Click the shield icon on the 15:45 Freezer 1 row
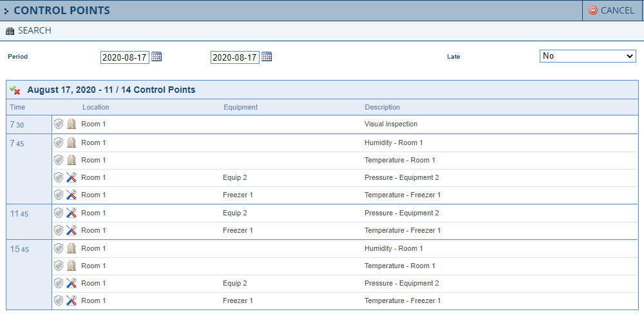Image resolution: width=644 pixels, height=314 pixels. click(x=59, y=300)
